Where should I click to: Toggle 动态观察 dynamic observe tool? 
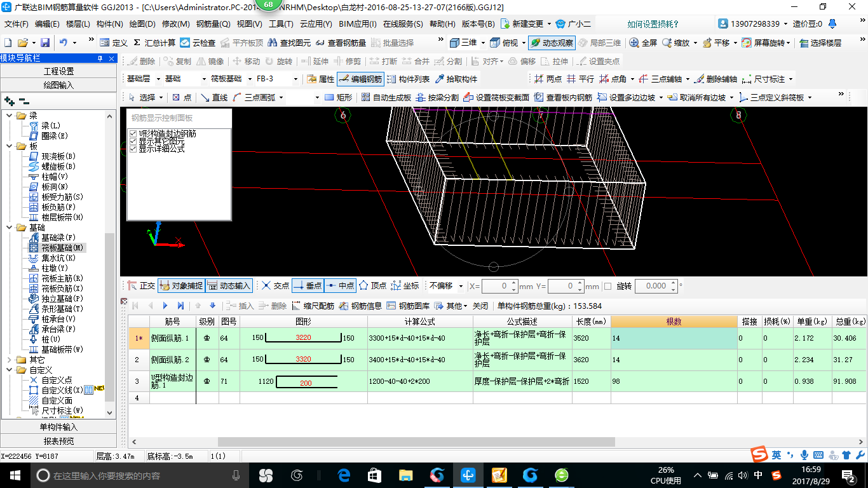point(552,43)
